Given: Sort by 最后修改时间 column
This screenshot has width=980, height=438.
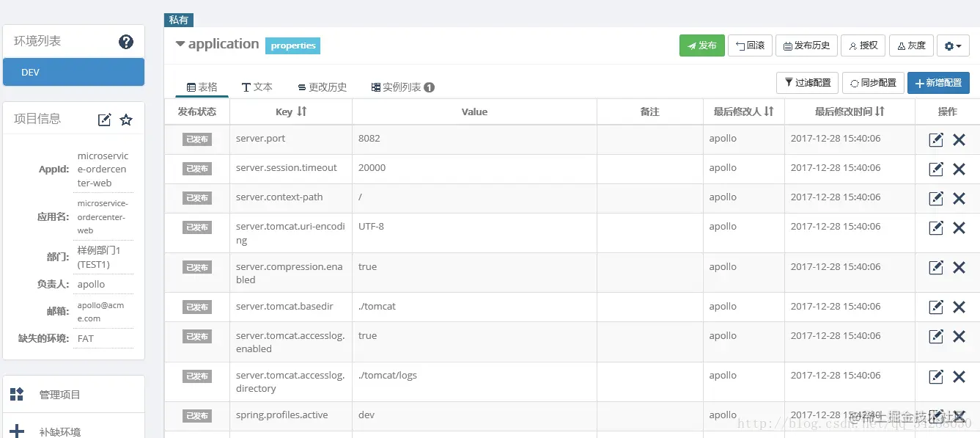Looking at the screenshot, I should point(880,112).
